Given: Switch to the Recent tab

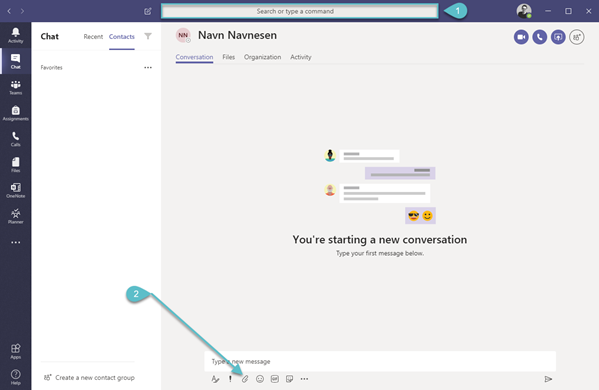Looking at the screenshot, I should [93, 37].
